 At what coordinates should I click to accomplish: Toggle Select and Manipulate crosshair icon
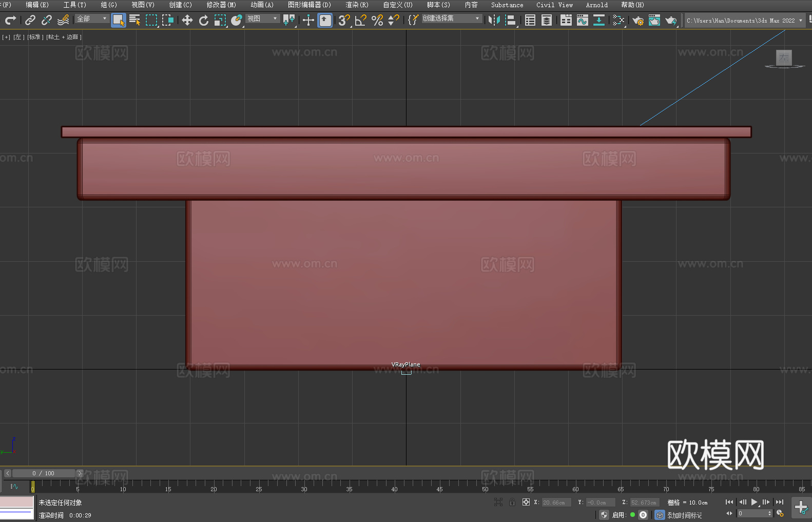click(308, 20)
